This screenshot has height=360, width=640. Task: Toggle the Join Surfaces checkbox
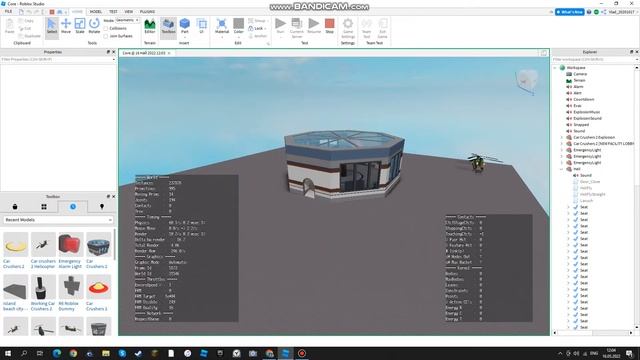click(106, 36)
